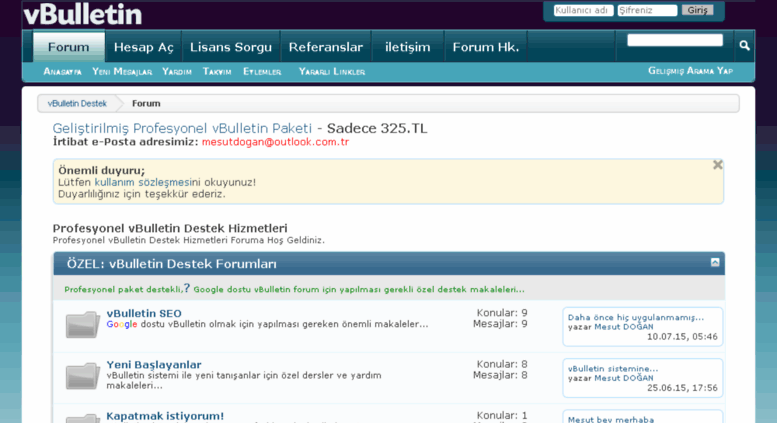The width and height of the screenshot is (777, 423).
Task: Open the Lisans Sorgu tab
Action: coord(231,47)
